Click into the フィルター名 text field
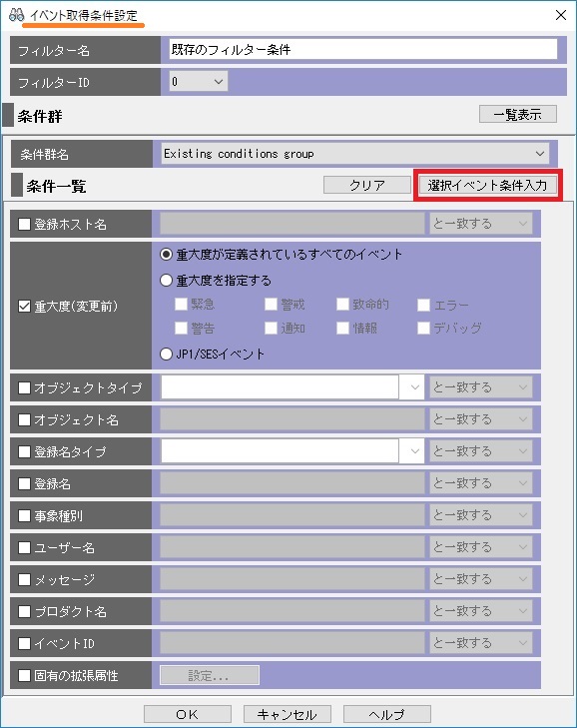 [363, 49]
